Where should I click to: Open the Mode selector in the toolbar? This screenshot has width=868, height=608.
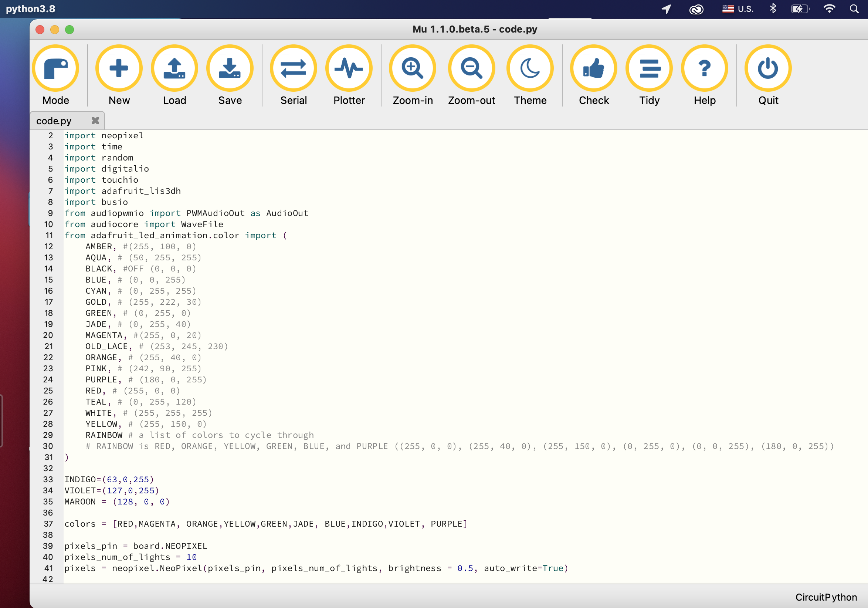(55, 75)
